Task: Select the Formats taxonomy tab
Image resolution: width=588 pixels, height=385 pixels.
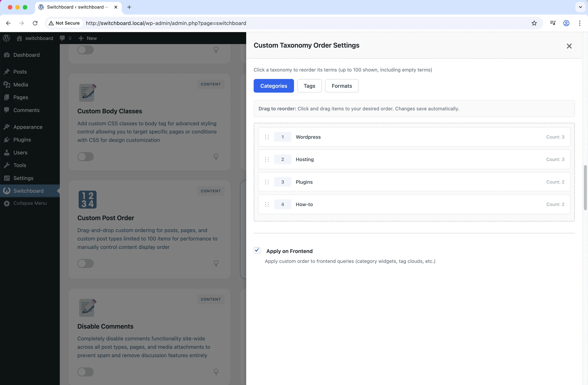Action: coord(342,86)
